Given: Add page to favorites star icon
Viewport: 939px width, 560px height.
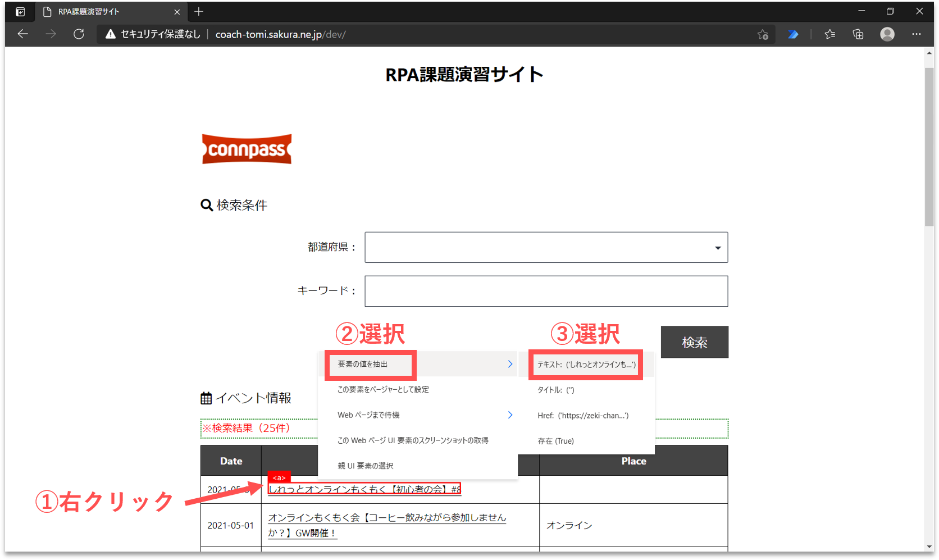Looking at the screenshot, I should 763,34.
